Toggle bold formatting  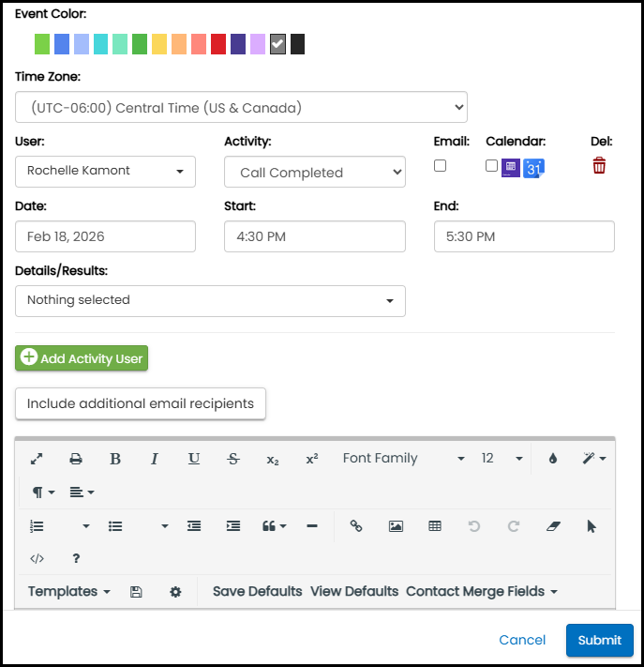tap(115, 459)
